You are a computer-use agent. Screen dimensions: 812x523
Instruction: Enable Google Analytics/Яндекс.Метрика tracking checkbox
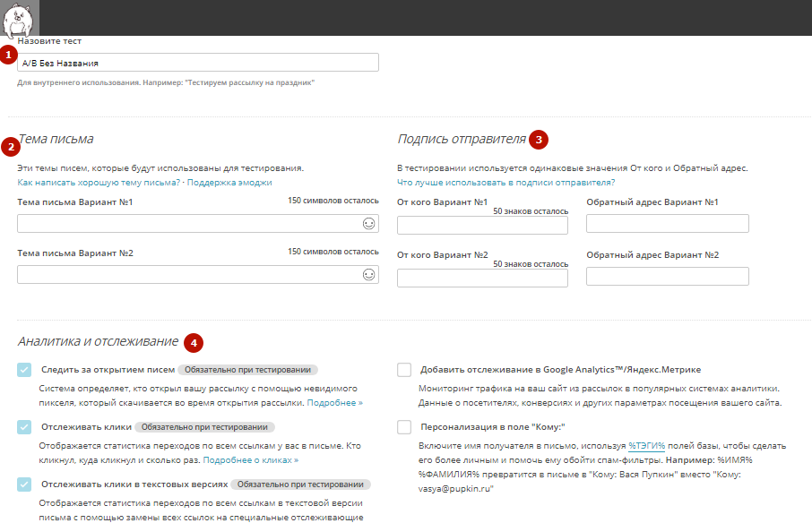click(404, 370)
